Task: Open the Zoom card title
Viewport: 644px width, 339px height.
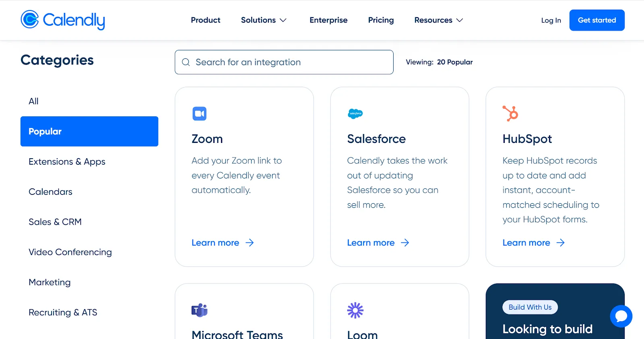Action: (x=207, y=139)
